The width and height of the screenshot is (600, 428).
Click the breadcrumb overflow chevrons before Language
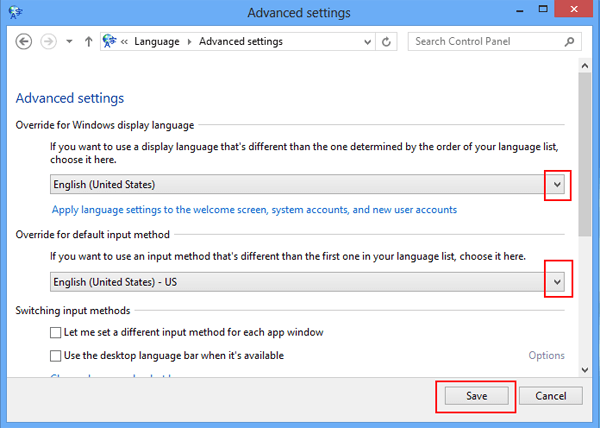point(124,41)
